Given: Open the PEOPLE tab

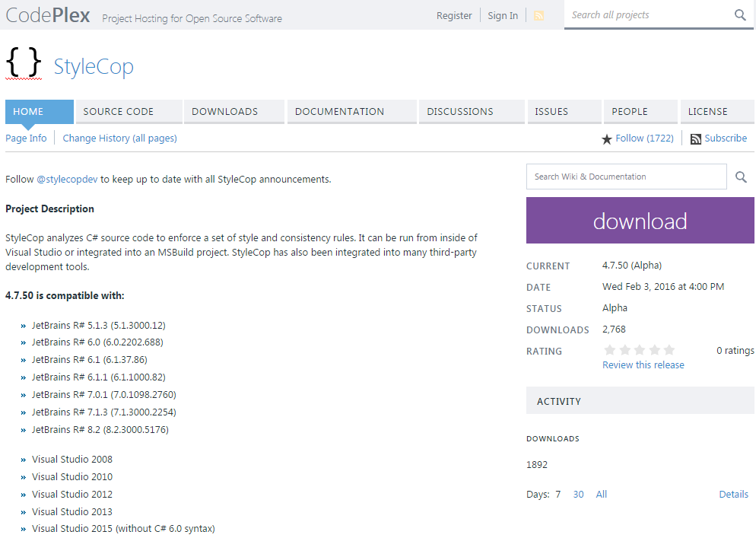Looking at the screenshot, I should coord(640,111).
